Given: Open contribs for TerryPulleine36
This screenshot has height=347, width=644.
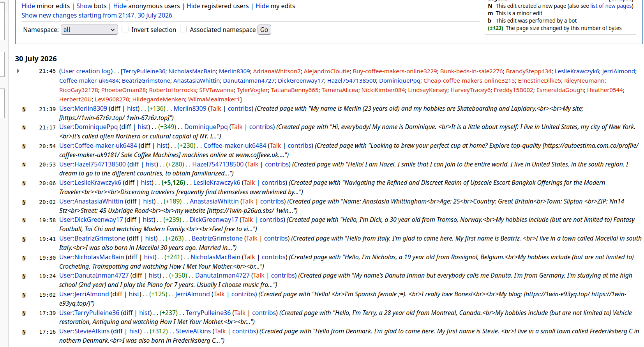Looking at the screenshot, I should click(264, 313).
